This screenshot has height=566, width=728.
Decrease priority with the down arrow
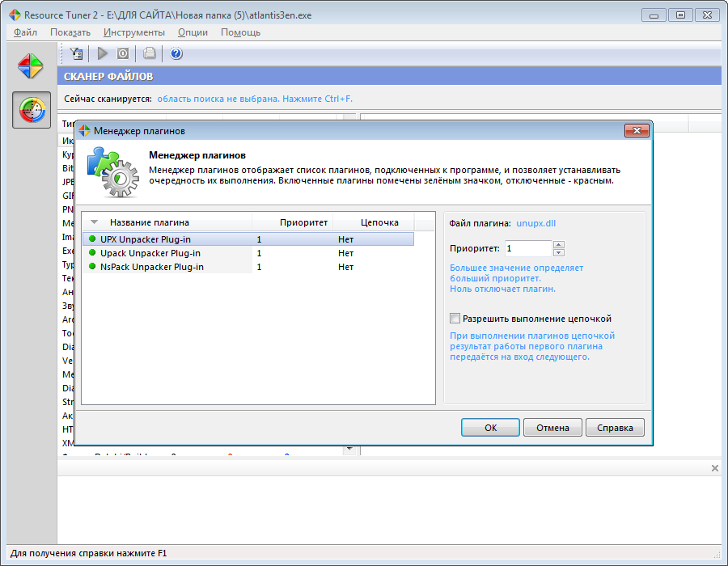click(x=559, y=252)
